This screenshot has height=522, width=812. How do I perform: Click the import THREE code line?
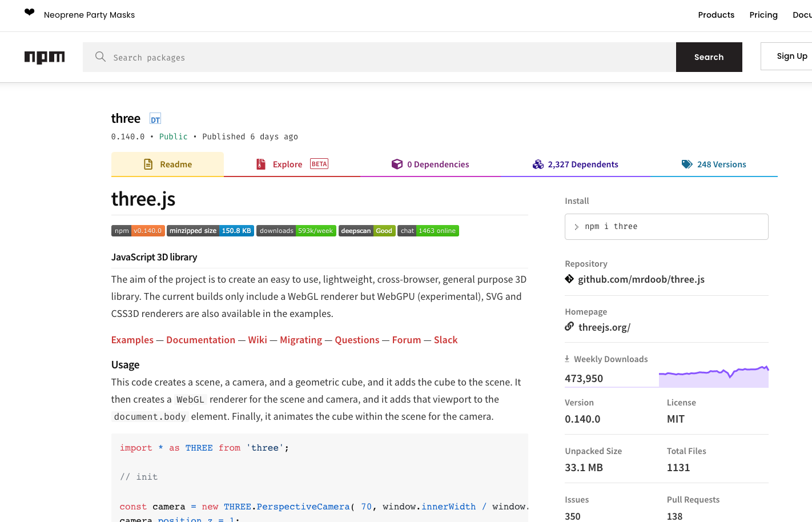pyautogui.click(x=204, y=448)
